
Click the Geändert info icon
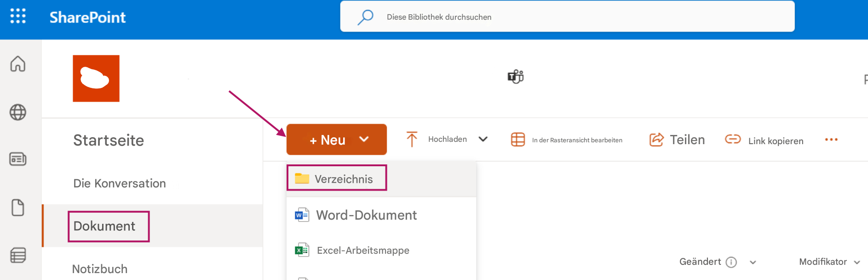click(x=731, y=262)
